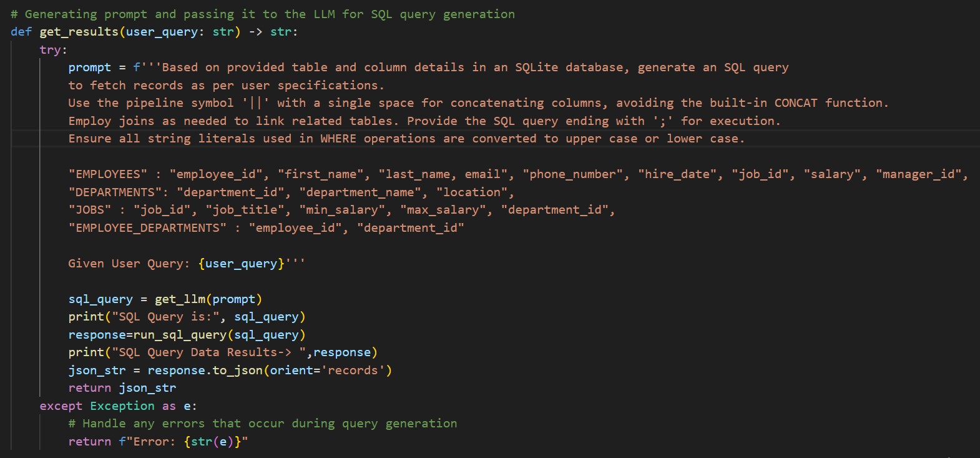Click the get_results function name
Image resolution: width=980 pixels, height=458 pixels.
[x=79, y=32]
